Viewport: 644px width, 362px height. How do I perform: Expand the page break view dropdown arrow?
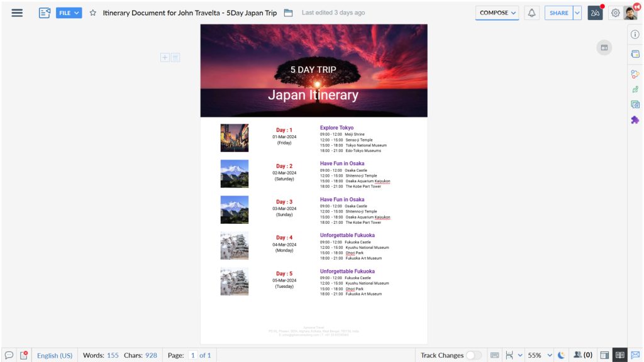coord(520,356)
